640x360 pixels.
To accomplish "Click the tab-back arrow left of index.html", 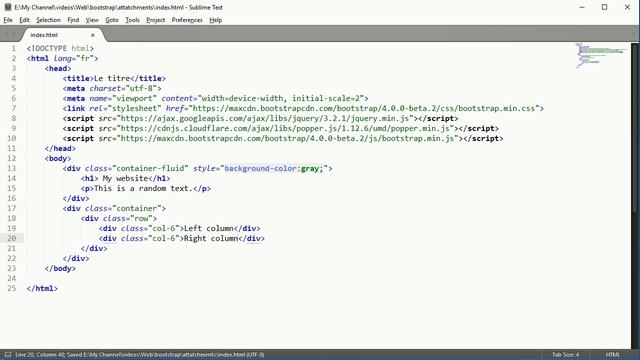I will pyautogui.click(x=6, y=34).
